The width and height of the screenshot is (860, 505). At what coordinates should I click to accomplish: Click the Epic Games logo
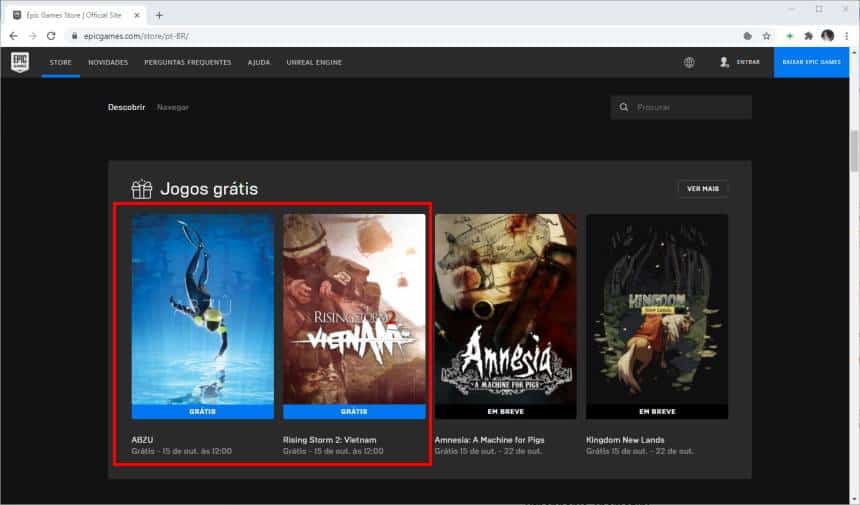(20, 62)
